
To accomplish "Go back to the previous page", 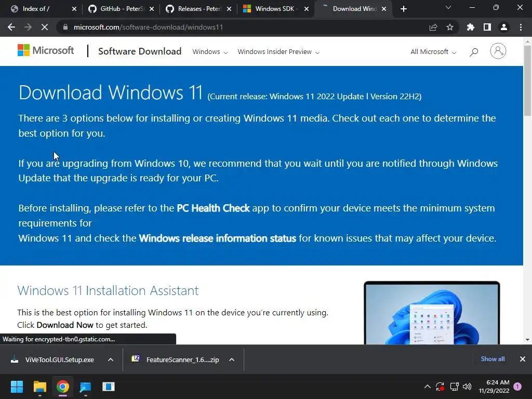I will point(11,27).
